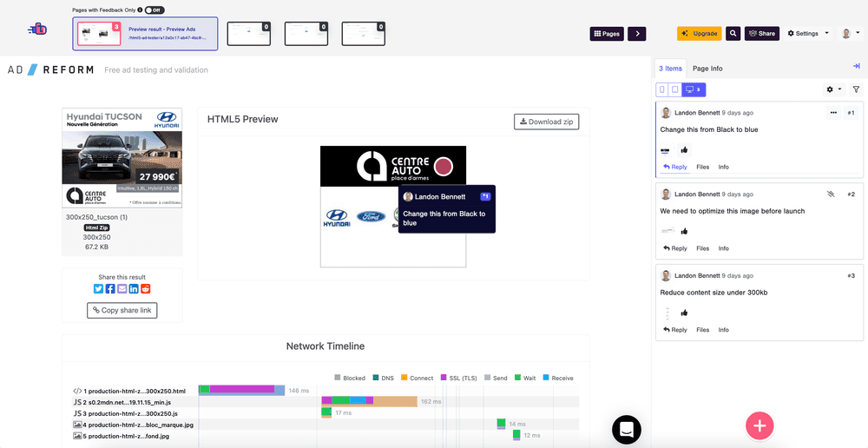The image size is (868, 448).
Task: Like the 'Change this from Black' comment
Action: (684, 149)
